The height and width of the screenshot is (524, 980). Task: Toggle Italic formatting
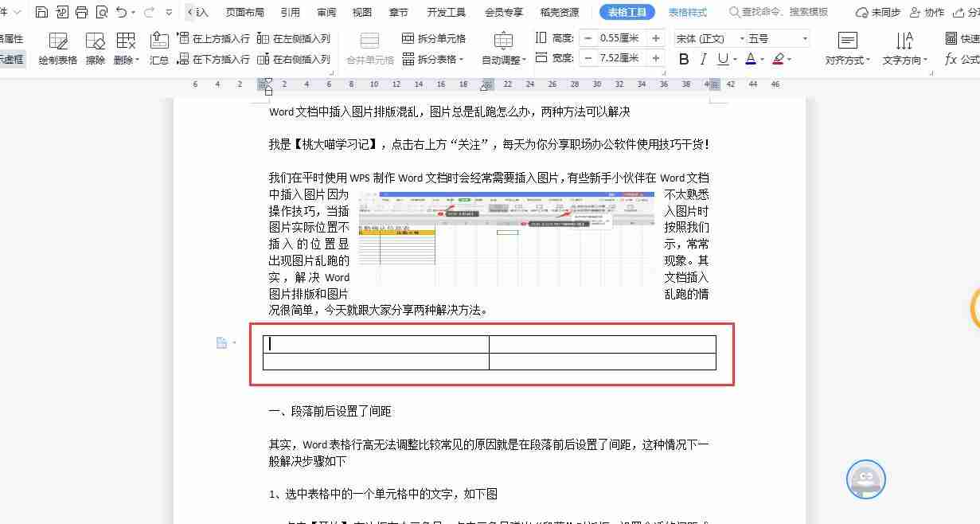tap(703, 59)
